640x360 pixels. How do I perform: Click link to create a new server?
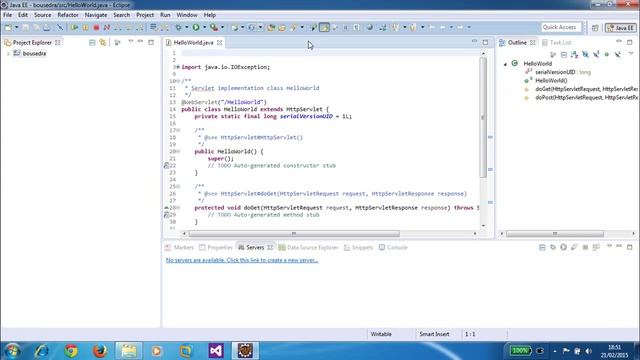coord(242,260)
